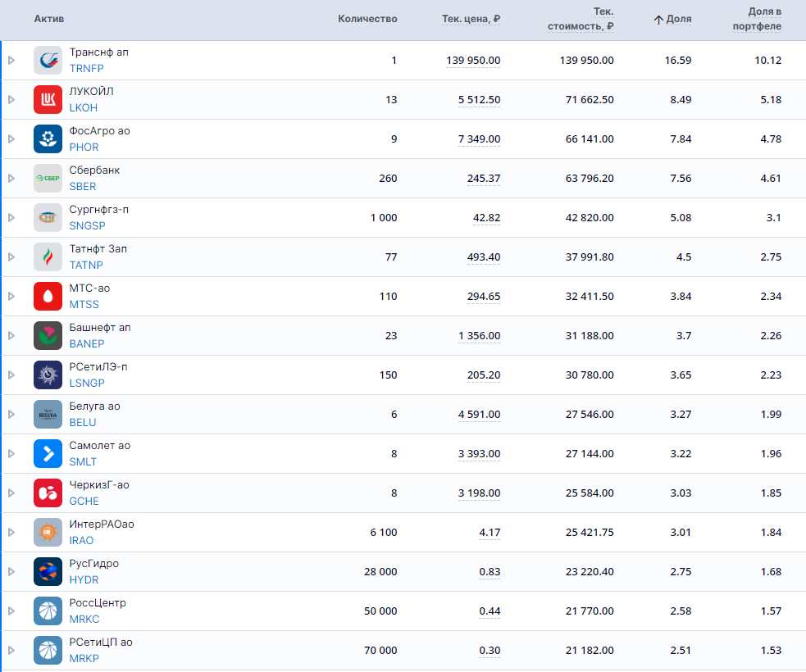This screenshot has width=806, height=672.
Task: Click the RusHydro logo icon
Action: click(x=48, y=572)
